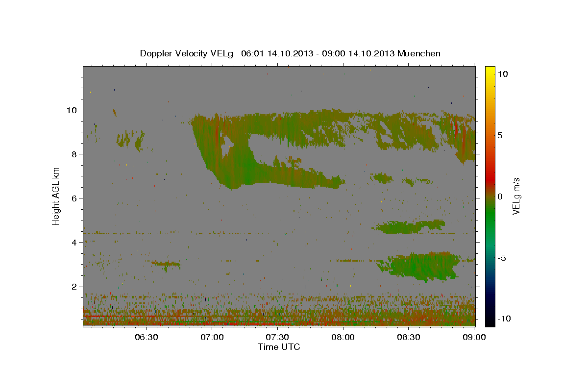Click the colorbar value 5 label
The image size is (588, 392).
click(500, 135)
